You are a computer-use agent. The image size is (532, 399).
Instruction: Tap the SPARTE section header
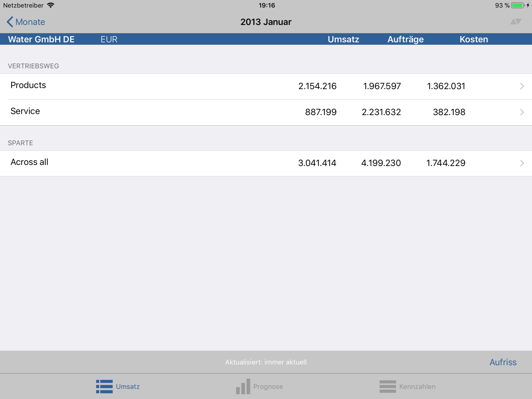pyautogui.click(x=20, y=143)
